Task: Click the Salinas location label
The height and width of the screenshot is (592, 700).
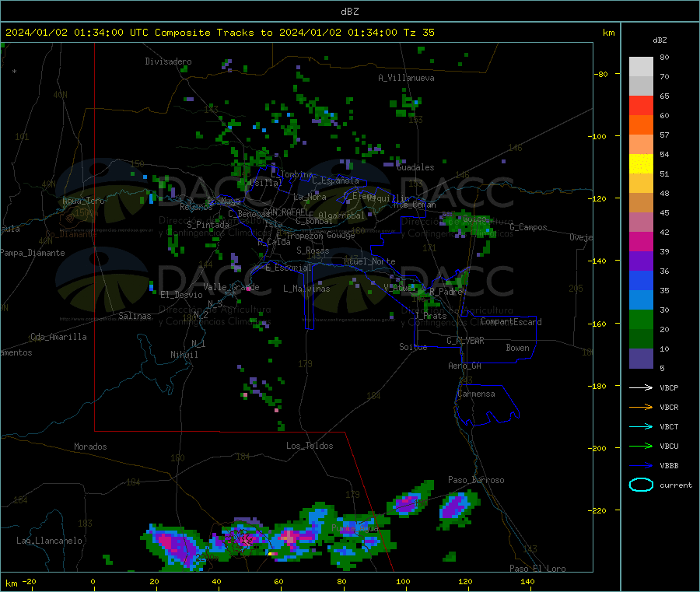Action: (x=135, y=316)
